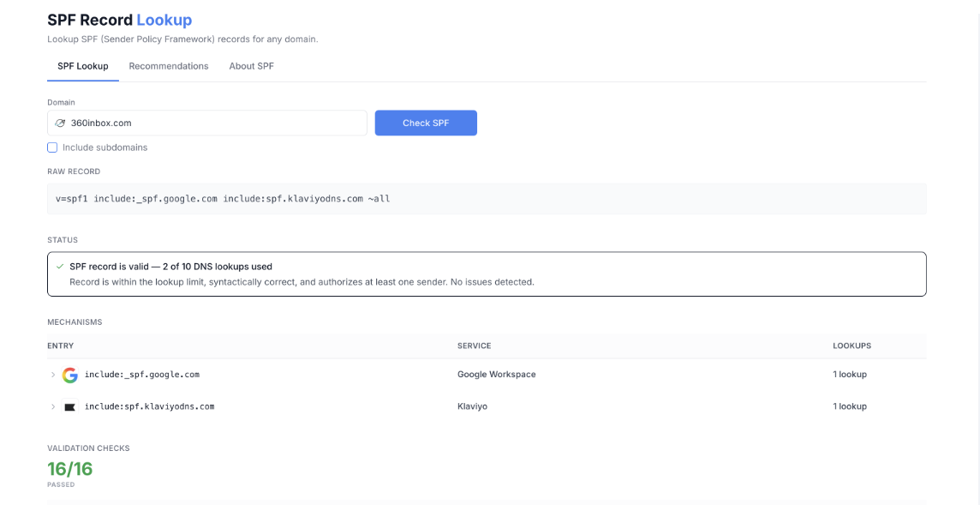
Task: Click the 1 lookup value for Google
Action: point(850,375)
